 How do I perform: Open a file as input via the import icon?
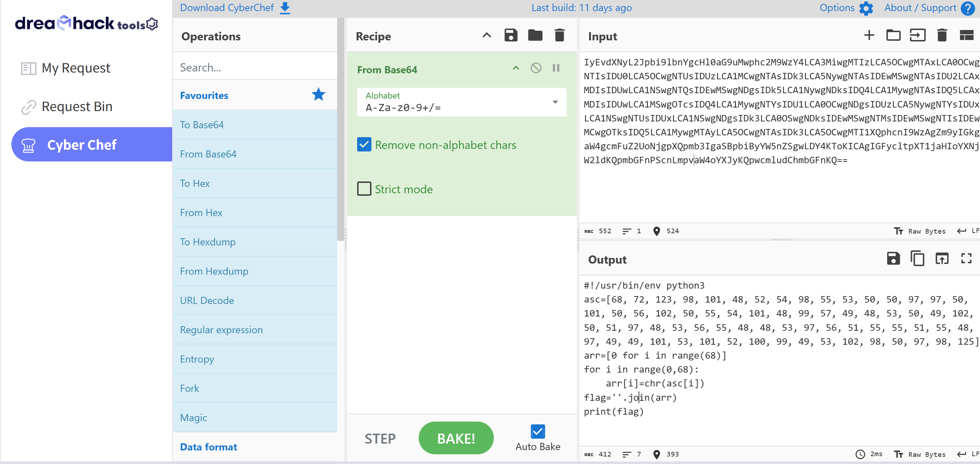917,35
